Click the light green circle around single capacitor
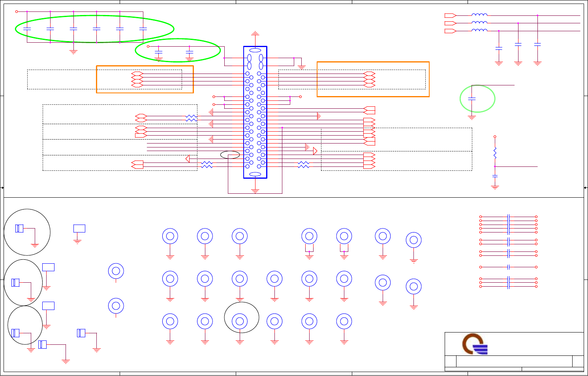 click(x=477, y=99)
